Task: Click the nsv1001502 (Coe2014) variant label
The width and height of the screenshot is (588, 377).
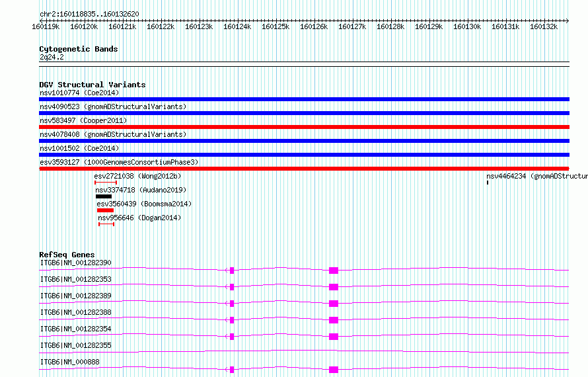Action: 79,148
